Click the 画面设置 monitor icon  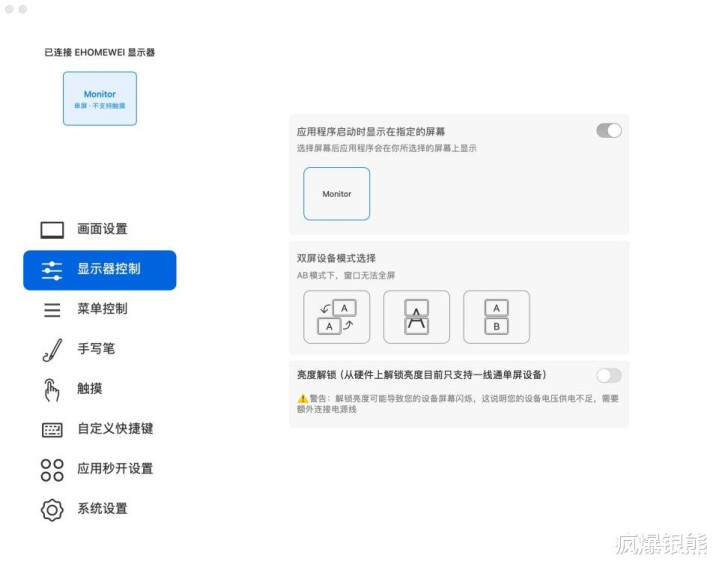[52, 230]
